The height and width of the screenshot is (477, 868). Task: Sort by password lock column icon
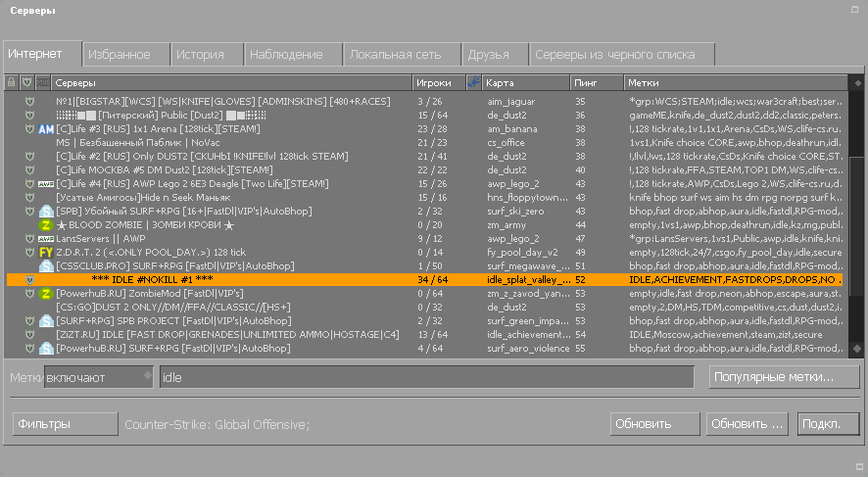(x=11, y=83)
